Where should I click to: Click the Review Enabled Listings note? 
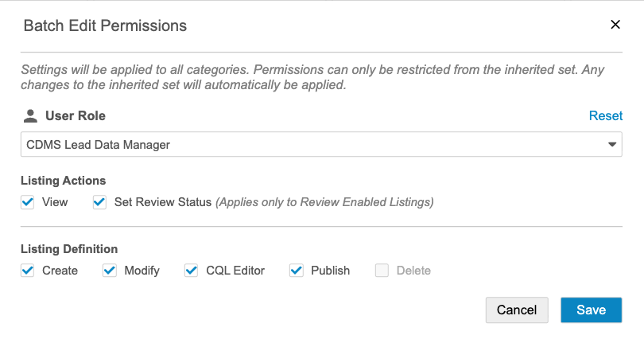tap(326, 202)
